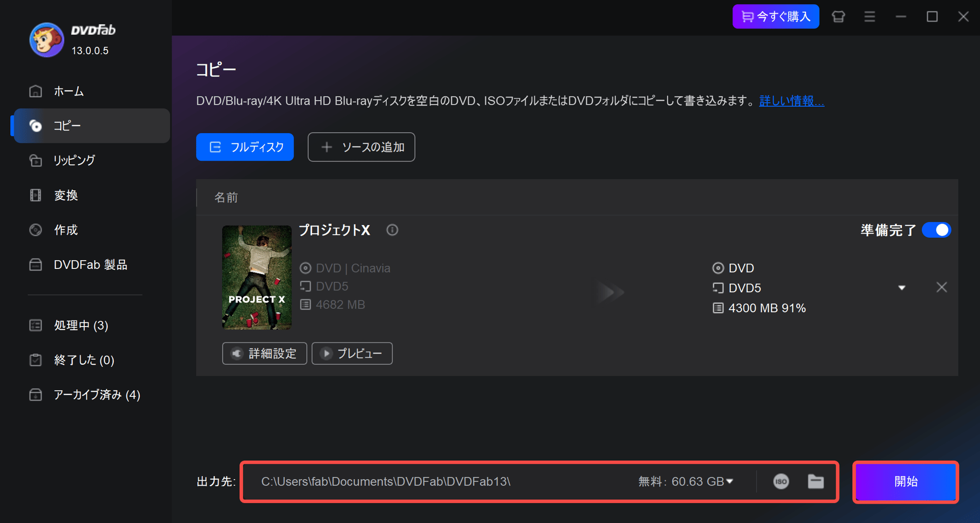Open the 詳しい情報 link

pyautogui.click(x=792, y=101)
